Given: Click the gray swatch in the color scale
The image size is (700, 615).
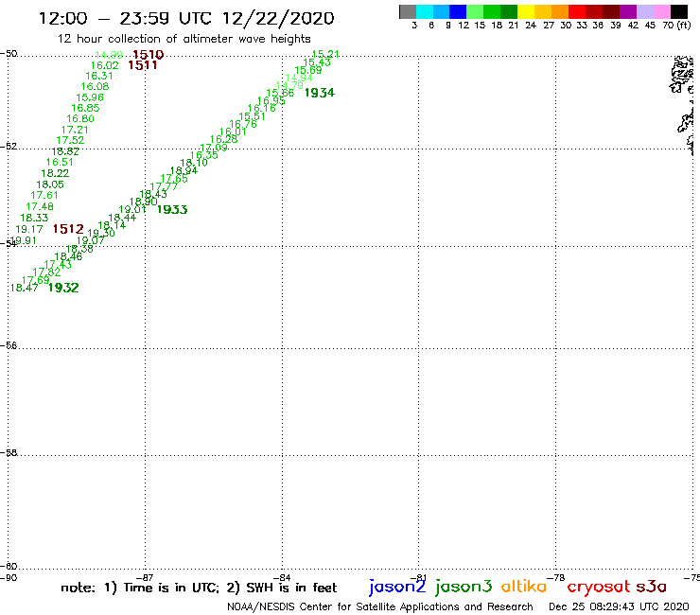Looking at the screenshot, I should coord(408,11).
